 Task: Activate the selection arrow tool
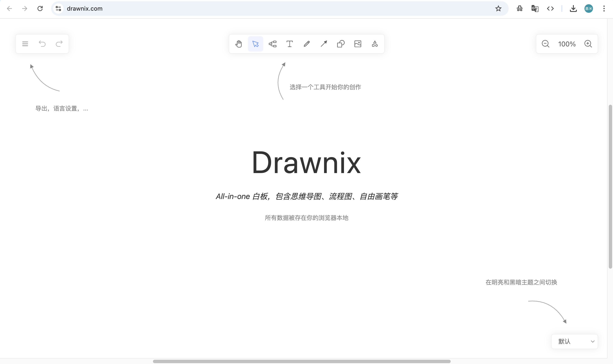[255, 44]
